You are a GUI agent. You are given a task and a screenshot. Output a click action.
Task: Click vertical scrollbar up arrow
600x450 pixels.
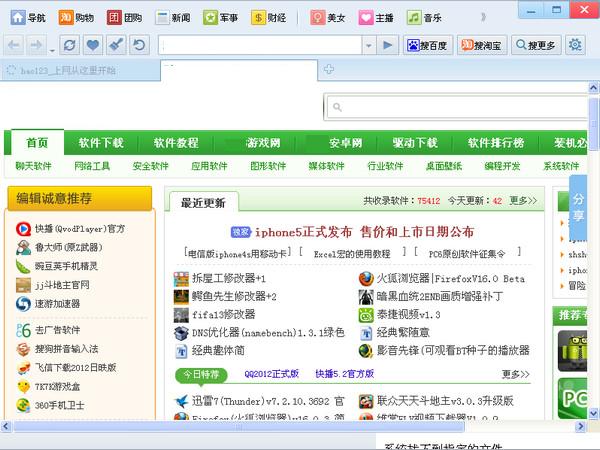(593, 88)
